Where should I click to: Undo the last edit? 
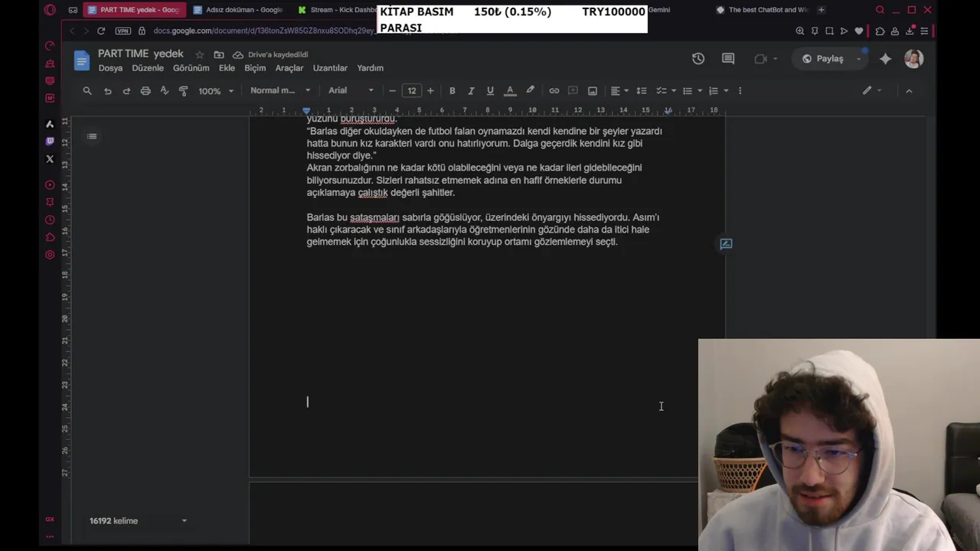click(x=107, y=90)
